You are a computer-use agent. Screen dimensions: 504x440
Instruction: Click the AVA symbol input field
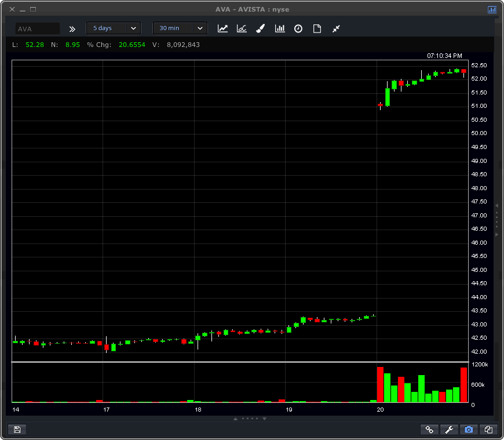(38, 28)
